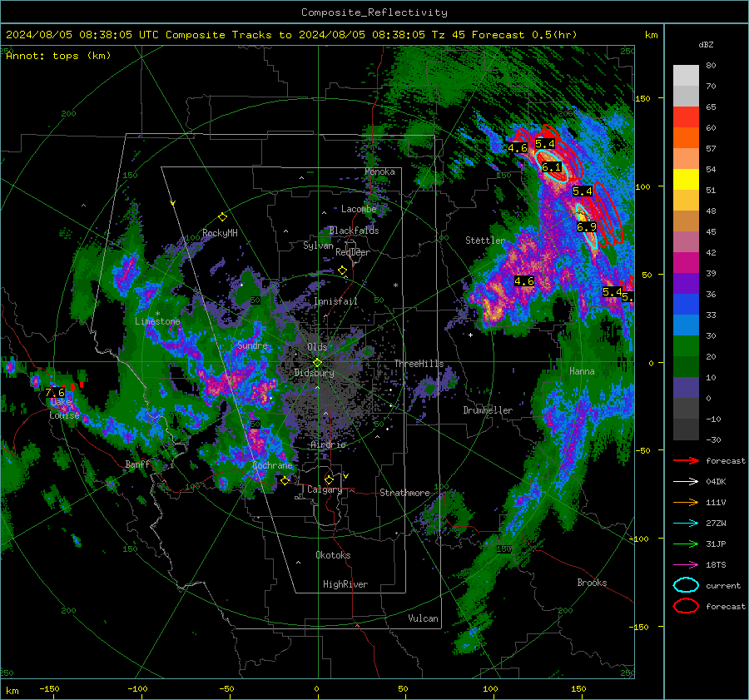Select the 7.6 storm top near Lake Louise
Screen dimensions: 749x700
click(55, 392)
